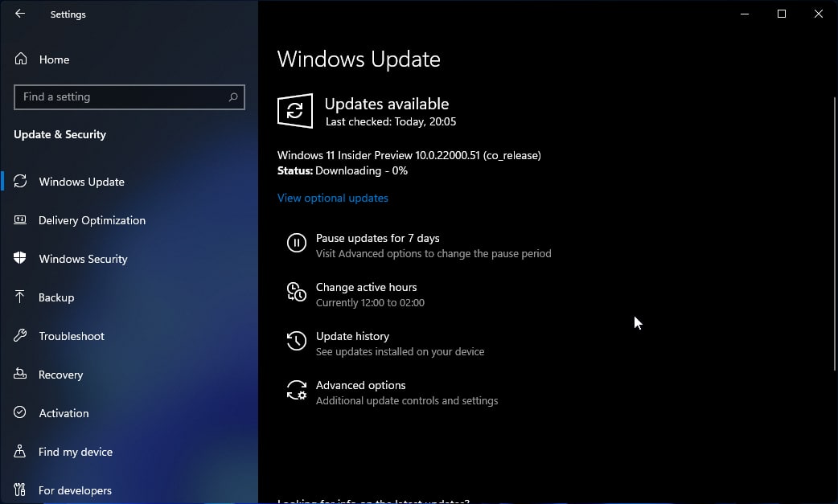Screen dimensions: 838x504
Task: Click the Troubleshoot wrench icon
Action: tap(20, 335)
